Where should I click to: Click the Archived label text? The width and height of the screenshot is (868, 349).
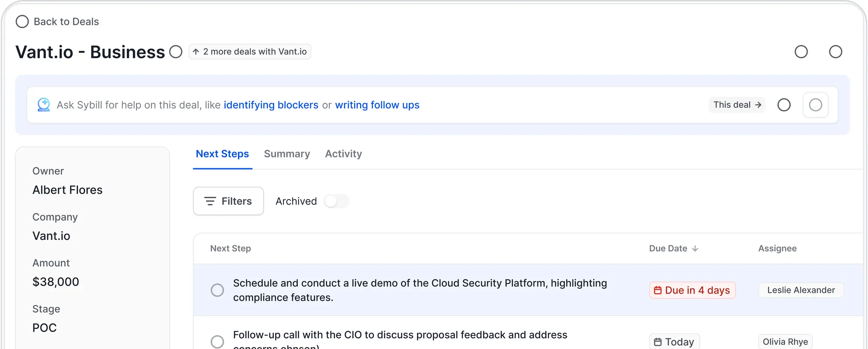coord(296,201)
